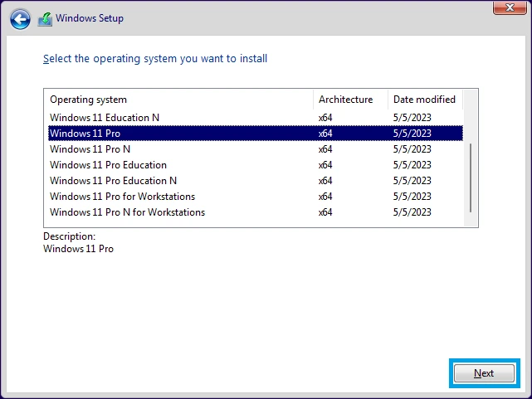
Task: Click the list's vertical scrollbar thumb
Action: click(x=471, y=178)
